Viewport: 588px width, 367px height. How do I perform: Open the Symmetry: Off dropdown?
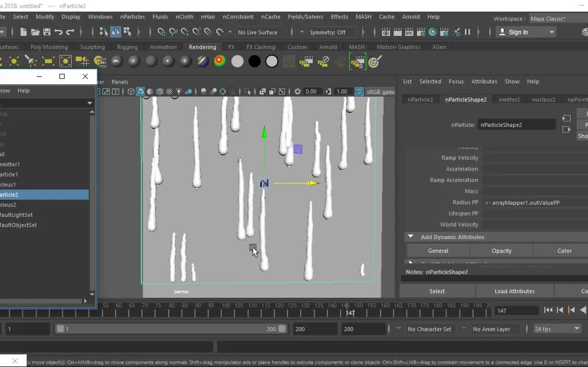pos(331,32)
